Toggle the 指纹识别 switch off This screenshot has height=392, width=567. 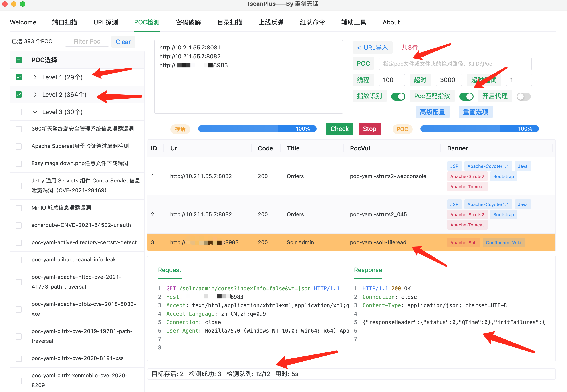coord(398,96)
